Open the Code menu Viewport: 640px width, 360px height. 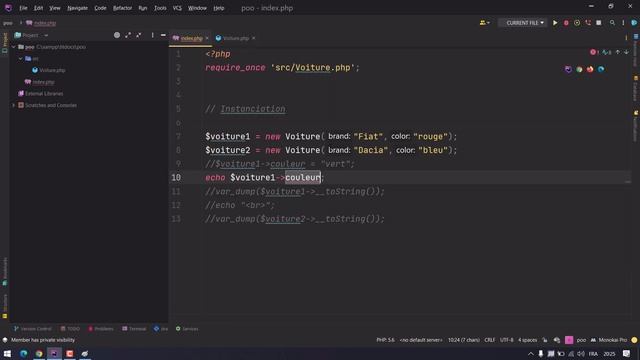[100, 8]
